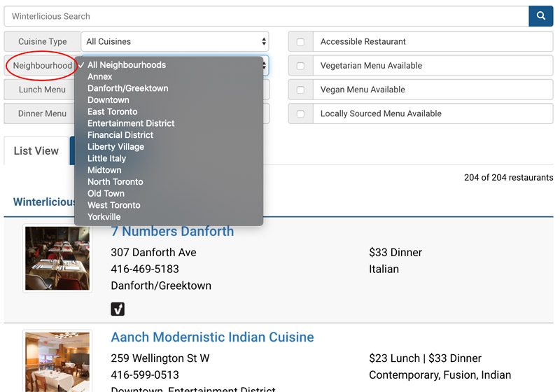This screenshot has height=392, width=560.
Task: Select North Toronto neighbourhood
Action: point(169,182)
